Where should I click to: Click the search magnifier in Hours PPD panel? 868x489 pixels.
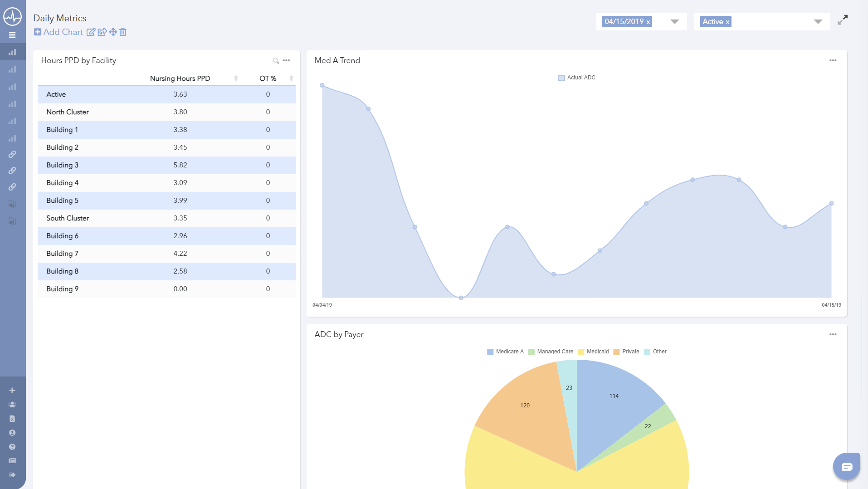pos(275,60)
